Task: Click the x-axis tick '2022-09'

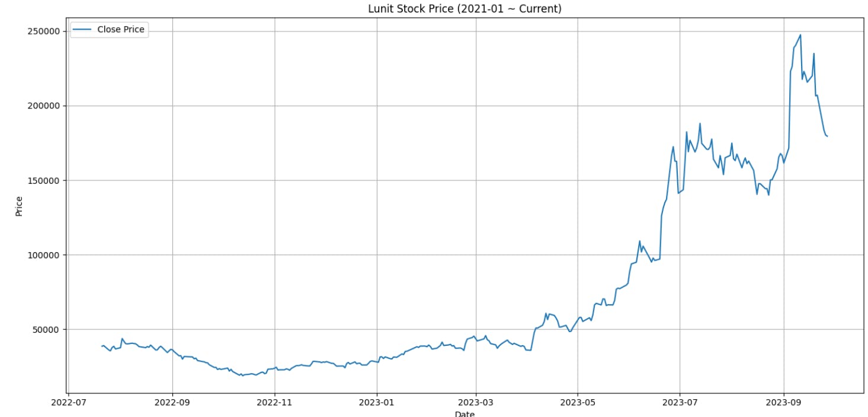Action: [172, 402]
